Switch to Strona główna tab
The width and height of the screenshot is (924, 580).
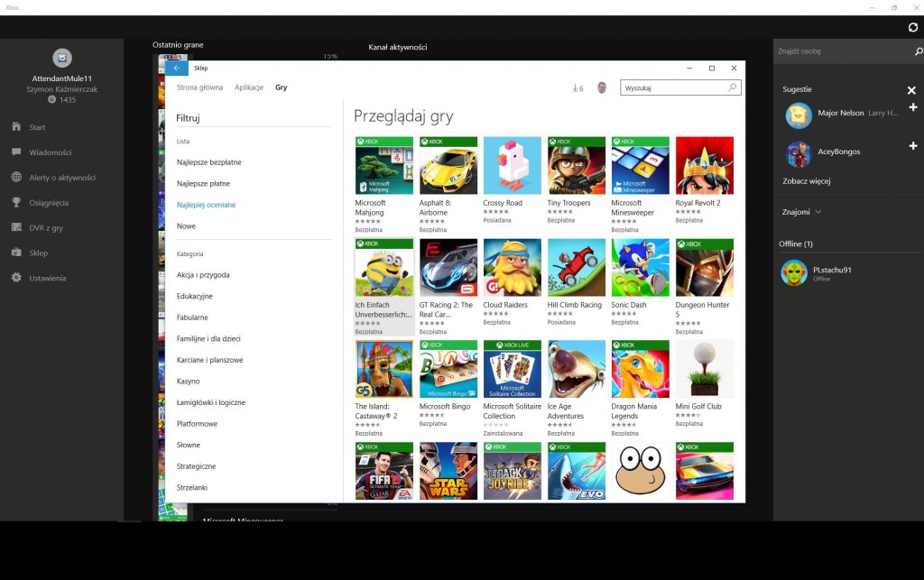[199, 87]
